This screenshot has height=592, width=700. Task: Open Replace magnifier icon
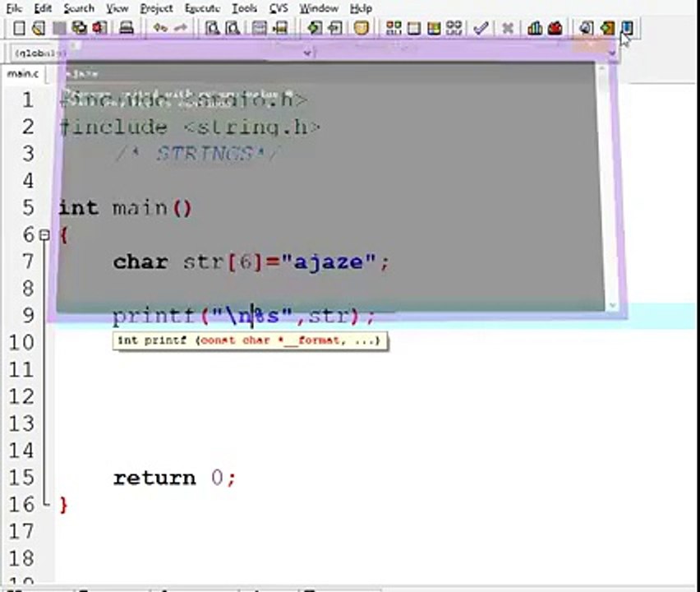click(x=233, y=28)
